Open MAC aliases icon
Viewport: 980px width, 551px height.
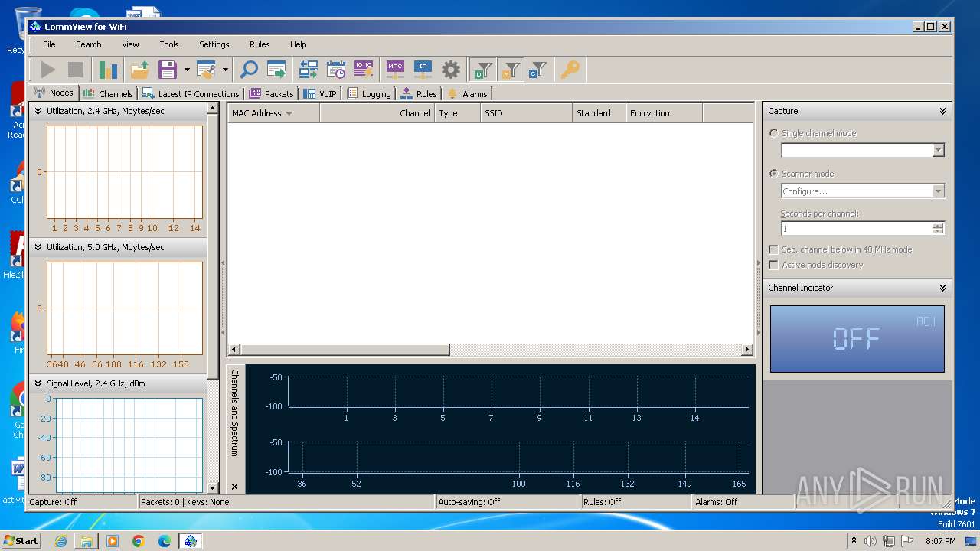(x=395, y=70)
